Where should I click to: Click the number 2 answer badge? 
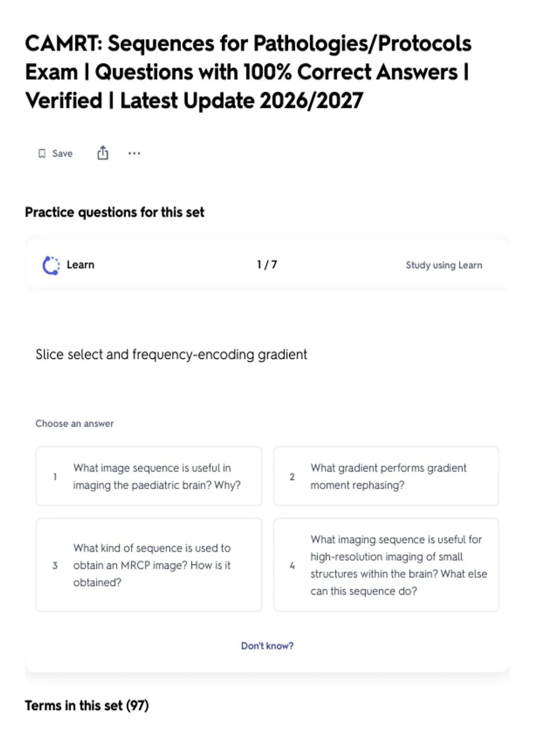292,477
